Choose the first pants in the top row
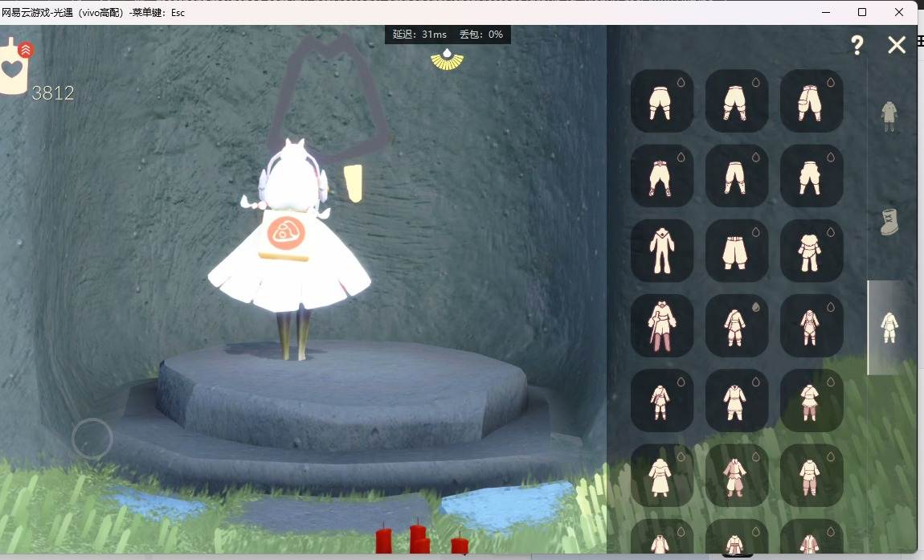924x560 pixels. (662, 100)
